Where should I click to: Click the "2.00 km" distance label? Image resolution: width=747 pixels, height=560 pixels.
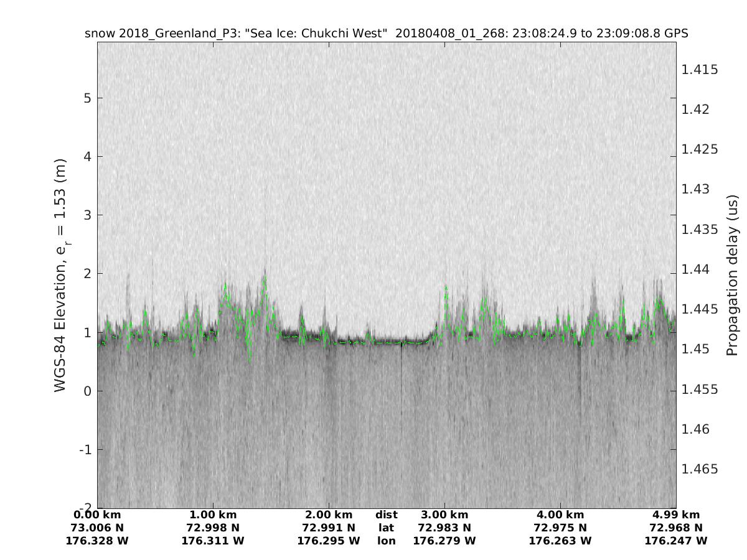(x=329, y=515)
